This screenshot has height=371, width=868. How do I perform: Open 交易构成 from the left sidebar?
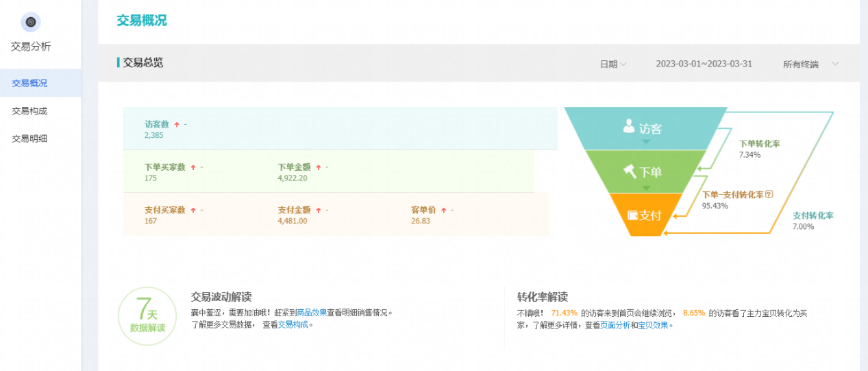pyautogui.click(x=30, y=110)
